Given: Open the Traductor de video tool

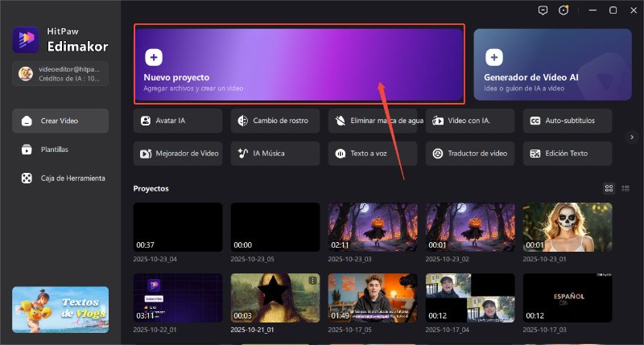Looking at the screenshot, I should point(470,153).
